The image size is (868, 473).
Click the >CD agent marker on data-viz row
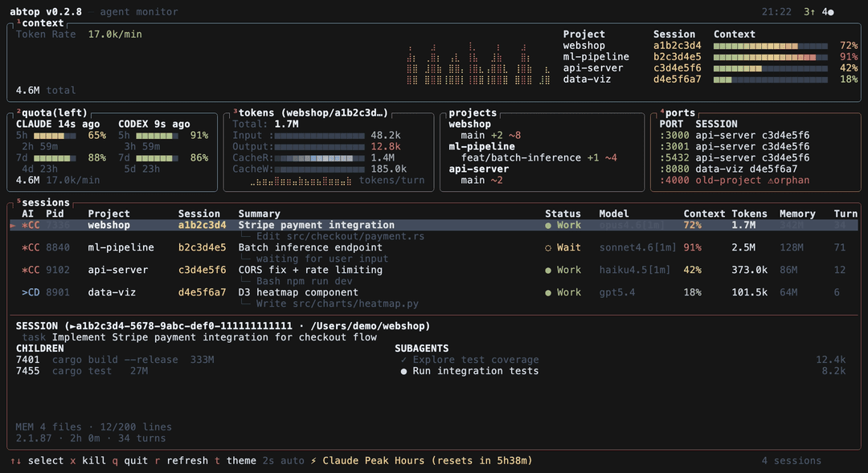(x=31, y=292)
